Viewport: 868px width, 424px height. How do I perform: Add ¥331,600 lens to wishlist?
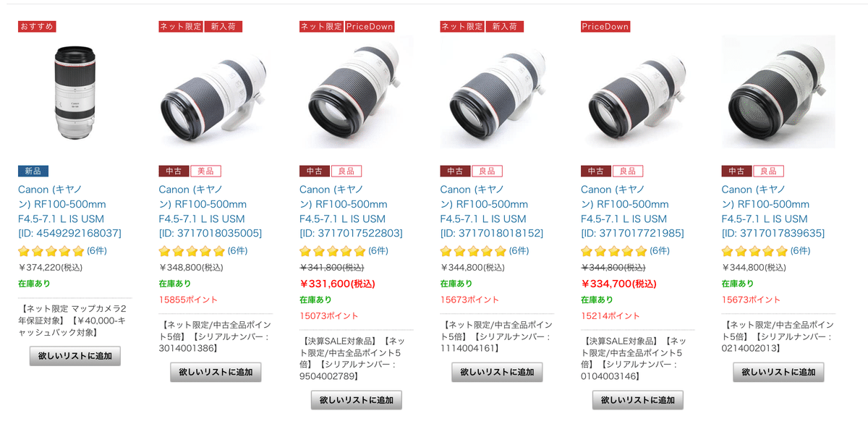point(357,400)
